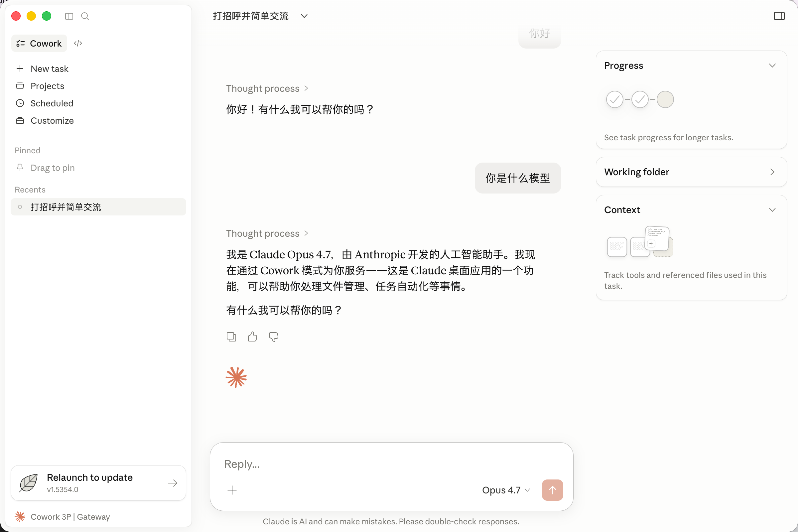Viewport: 798px width, 532px height.
Task: Copy the response with the copy icon
Action: click(x=231, y=336)
